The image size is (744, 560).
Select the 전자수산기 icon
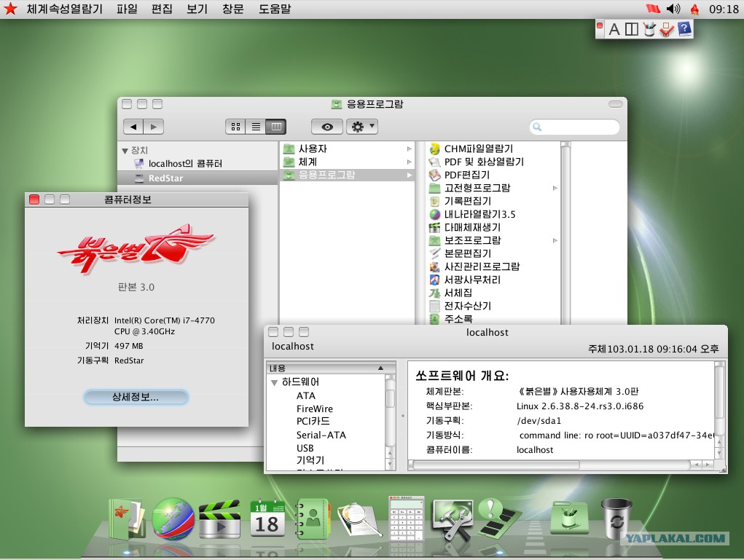click(x=434, y=307)
